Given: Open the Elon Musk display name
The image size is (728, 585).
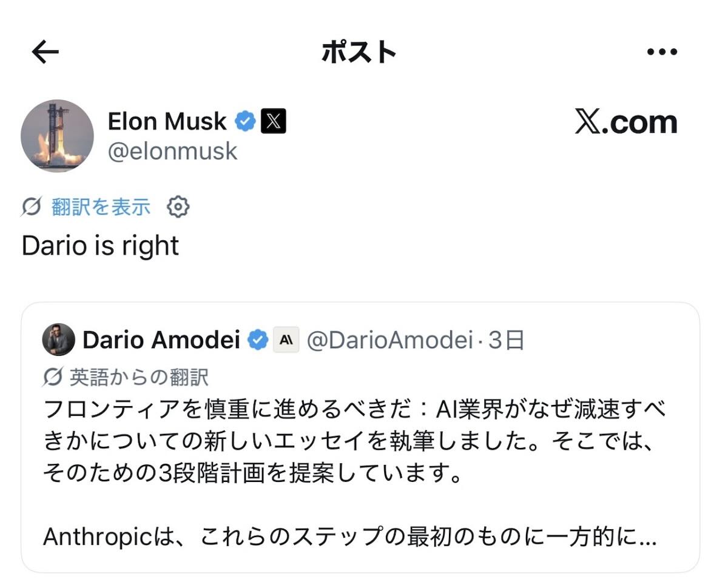Looking at the screenshot, I should tap(167, 122).
